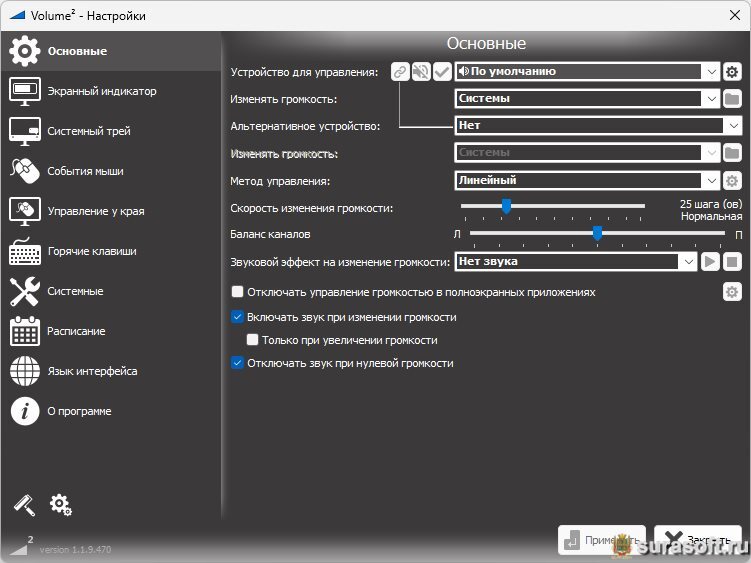The height and width of the screenshot is (563, 751).
Task: Expand the По умолчанию device dropdown
Action: pyautogui.click(x=587, y=72)
